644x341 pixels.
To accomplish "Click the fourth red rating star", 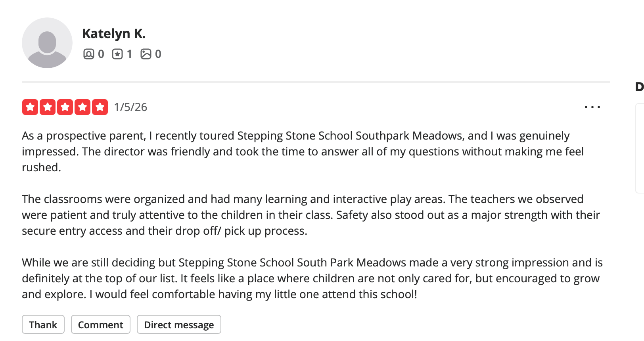I will pos(82,107).
